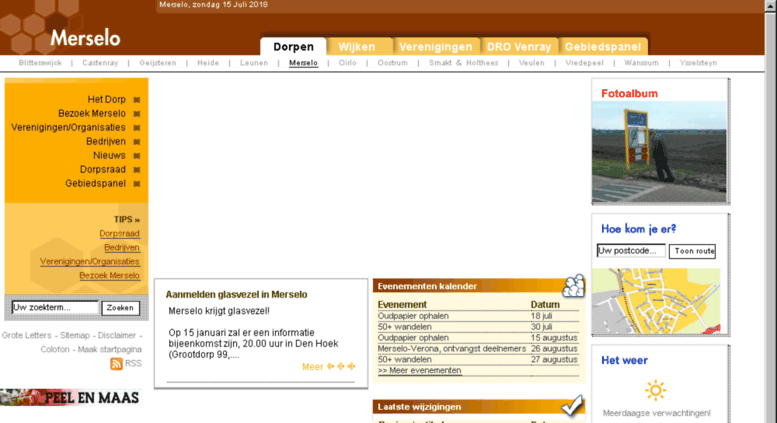The image size is (777, 423).
Task: Select the DRO Venray tab
Action: (519, 47)
